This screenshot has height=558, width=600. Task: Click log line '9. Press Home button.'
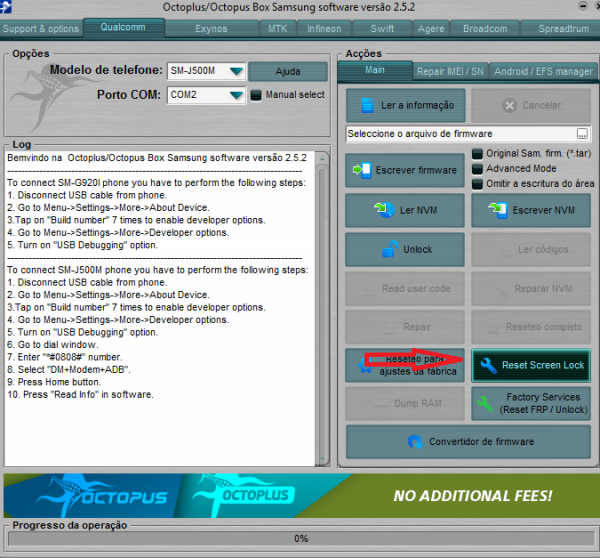pyautogui.click(x=54, y=382)
